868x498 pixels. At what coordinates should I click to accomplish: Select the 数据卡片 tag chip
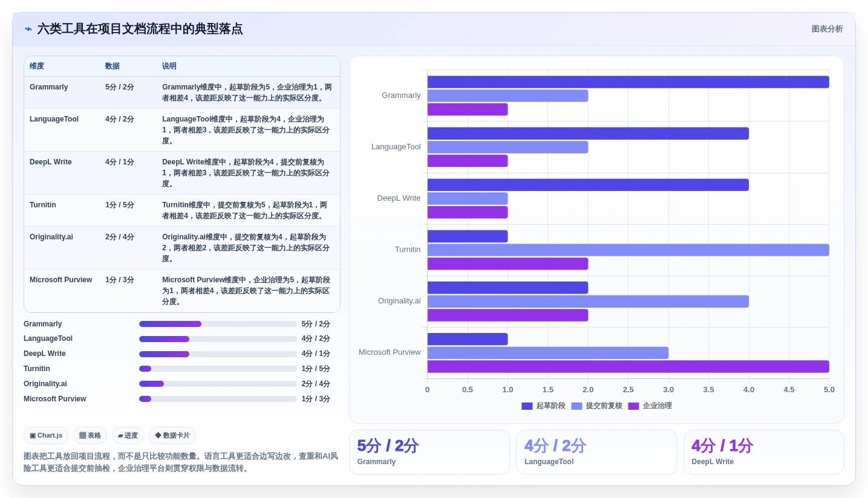[x=172, y=435]
